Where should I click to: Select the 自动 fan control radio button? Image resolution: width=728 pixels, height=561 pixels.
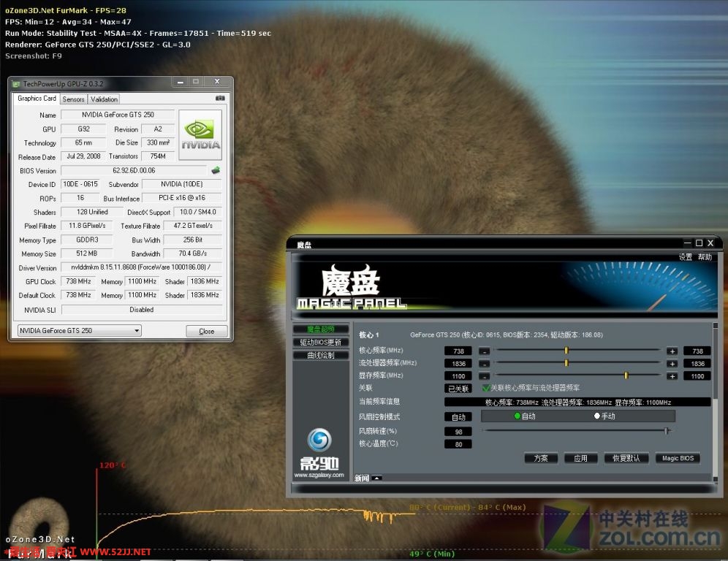click(x=517, y=416)
